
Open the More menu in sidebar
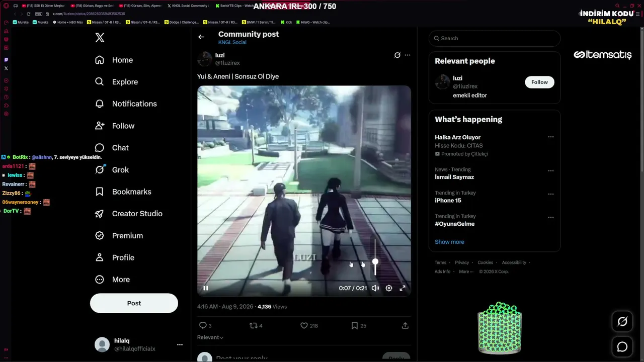click(x=112, y=280)
